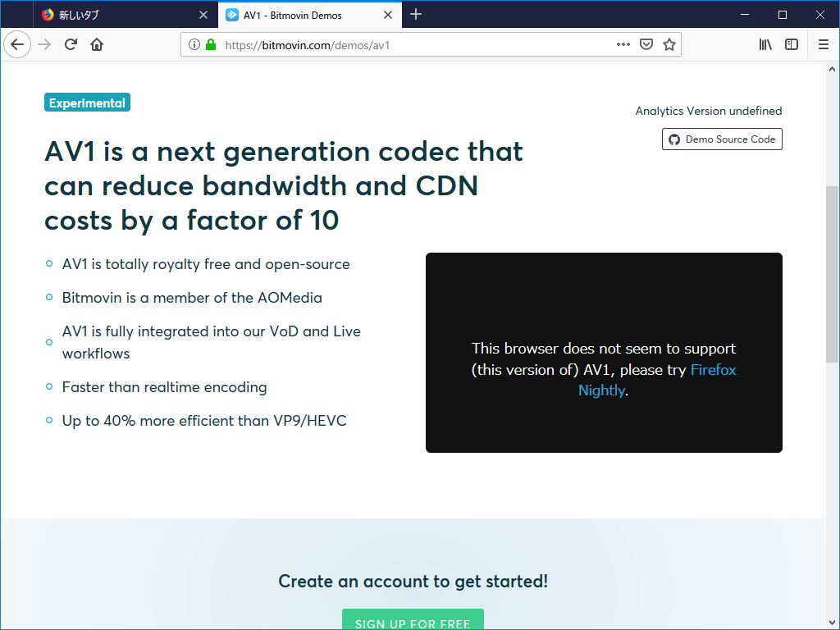Select the AV1 - Bitmovin Demos tab

coord(295,14)
